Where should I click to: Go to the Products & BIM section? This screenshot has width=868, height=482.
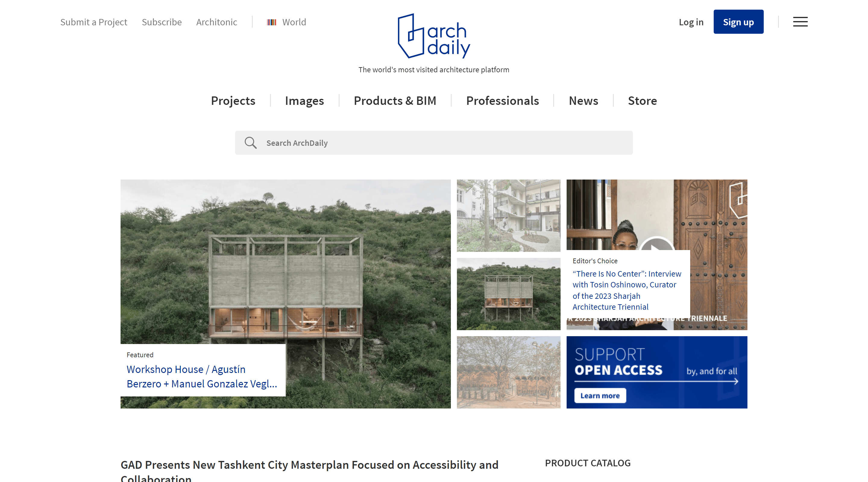click(x=395, y=101)
